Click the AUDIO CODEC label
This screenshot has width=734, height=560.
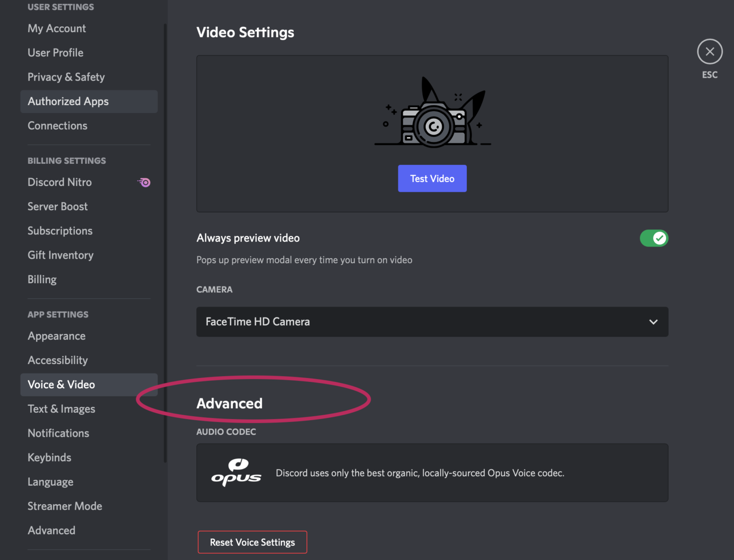(x=226, y=432)
